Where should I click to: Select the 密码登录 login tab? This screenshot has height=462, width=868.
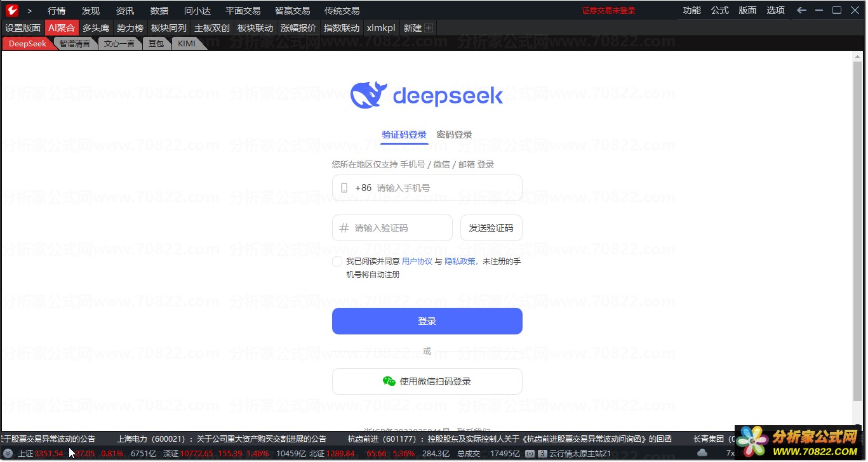click(455, 135)
